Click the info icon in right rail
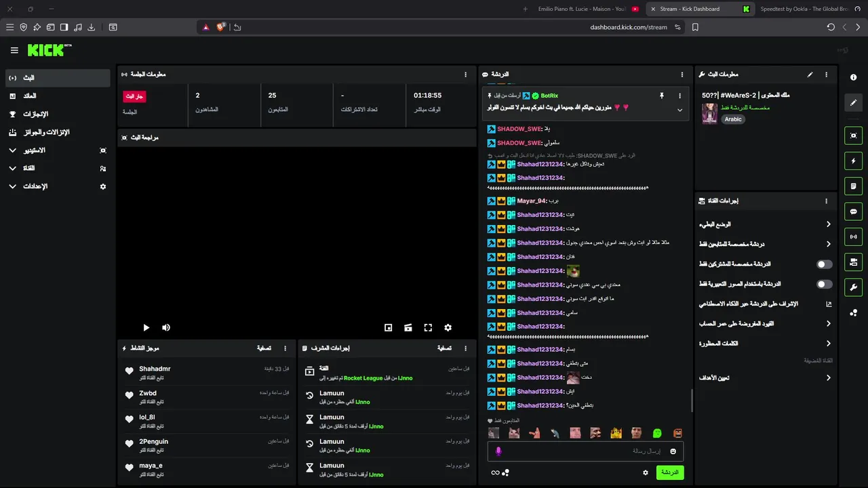The image size is (868, 488). click(853, 77)
